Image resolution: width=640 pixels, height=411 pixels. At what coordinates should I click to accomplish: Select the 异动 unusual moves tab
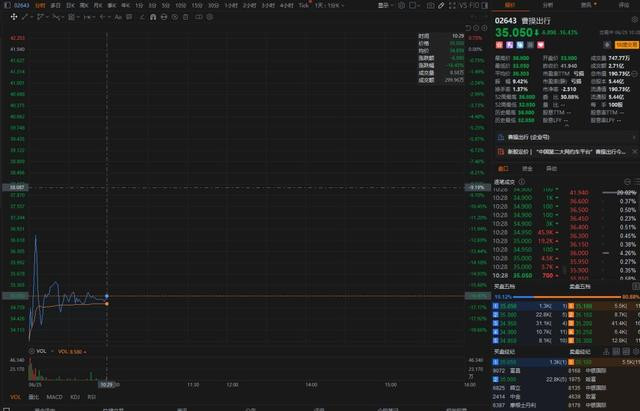coord(551,169)
